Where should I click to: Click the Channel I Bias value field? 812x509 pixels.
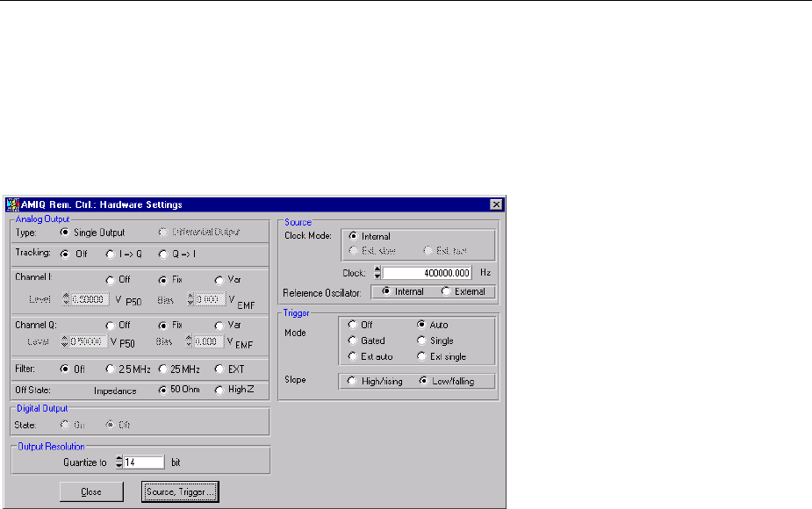pos(210,299)
